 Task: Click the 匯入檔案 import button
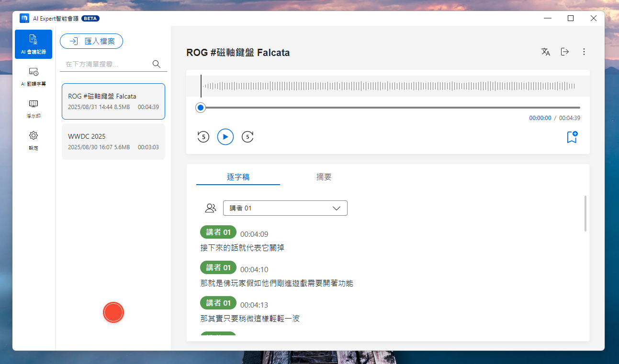91,41
